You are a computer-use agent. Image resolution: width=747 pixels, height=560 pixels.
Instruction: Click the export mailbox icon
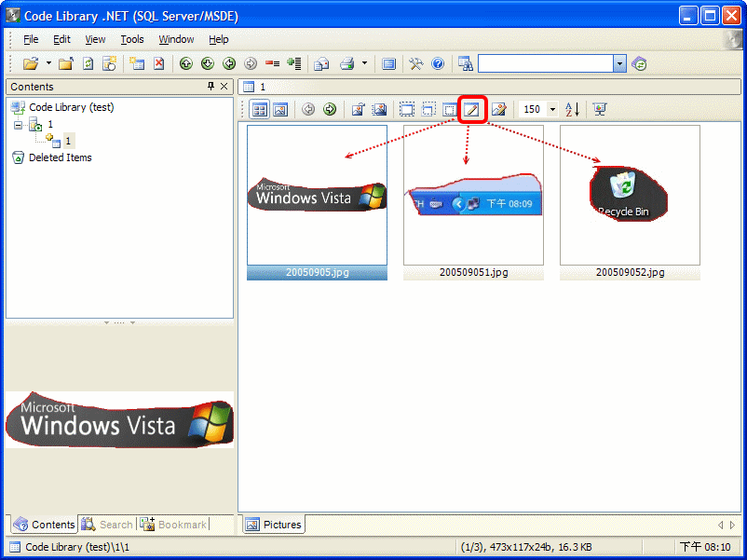click(x=321, y=63)
